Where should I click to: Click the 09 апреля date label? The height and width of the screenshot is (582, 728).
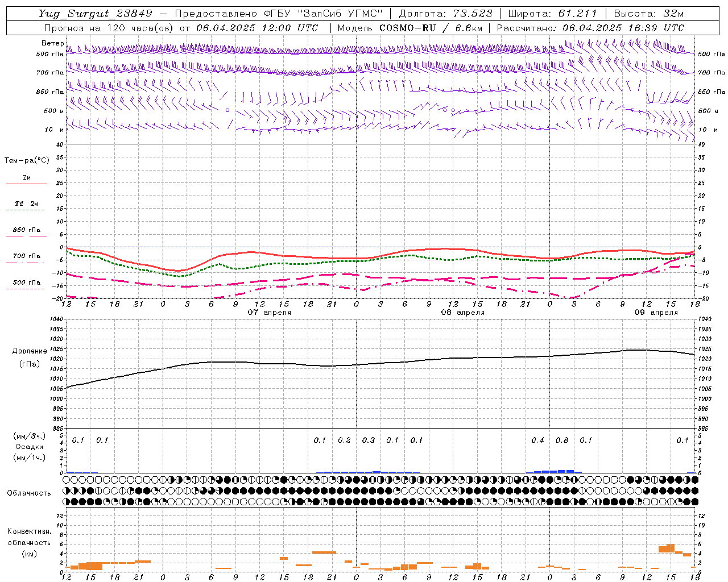[x=656, y=313]
